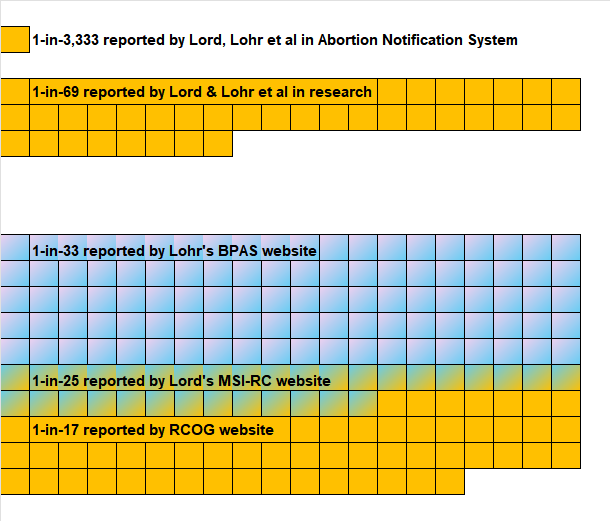Select the rightmost square in the 1-in-25 row

click(x=566, y=378)
